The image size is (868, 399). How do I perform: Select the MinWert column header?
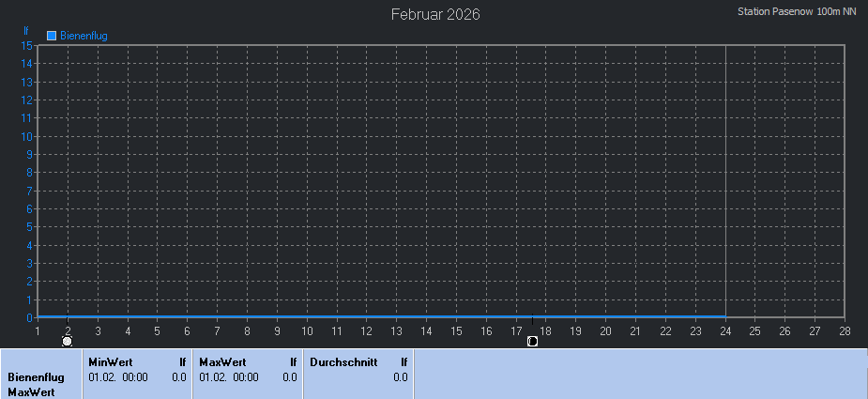click(110, 361)
